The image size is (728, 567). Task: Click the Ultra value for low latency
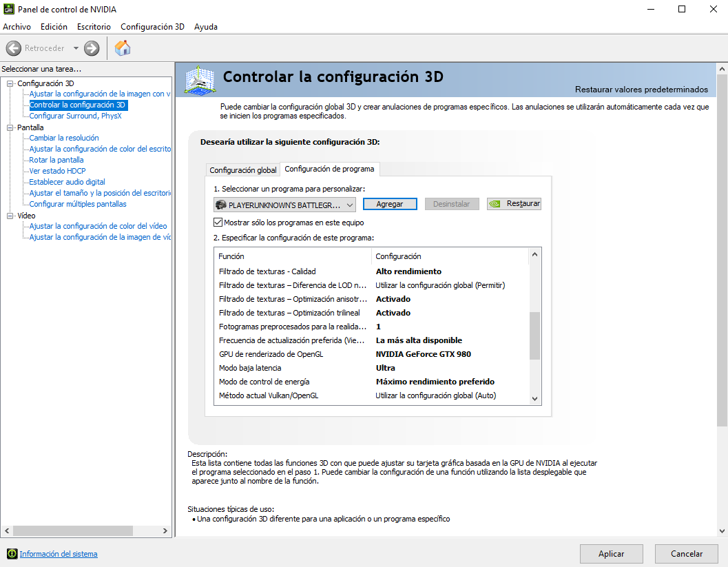[386, 369]
